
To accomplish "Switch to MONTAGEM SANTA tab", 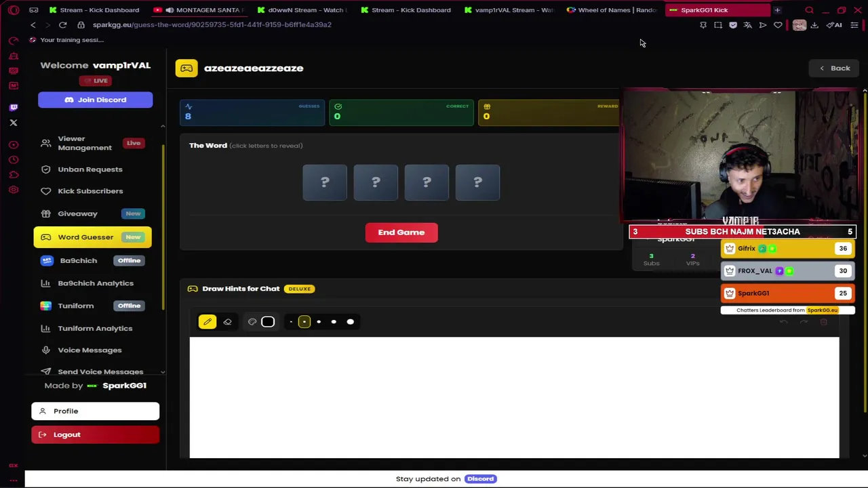I will 200,10.
